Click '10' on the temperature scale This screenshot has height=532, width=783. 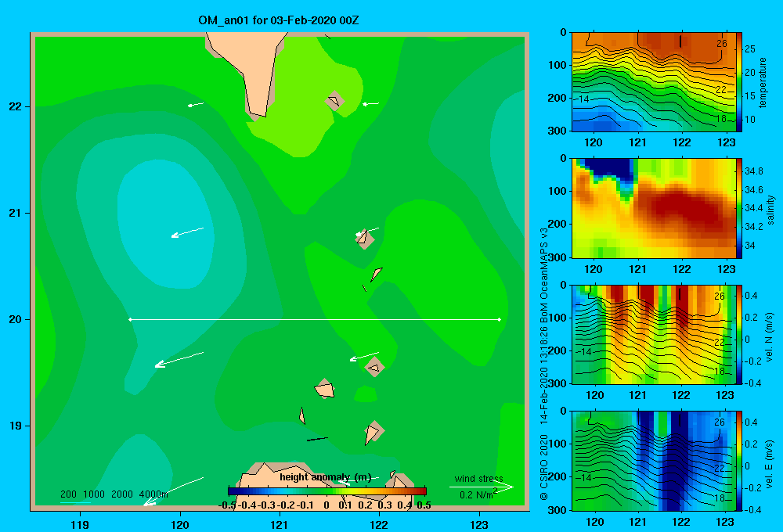pyautogui.click(x=750, y=119)
